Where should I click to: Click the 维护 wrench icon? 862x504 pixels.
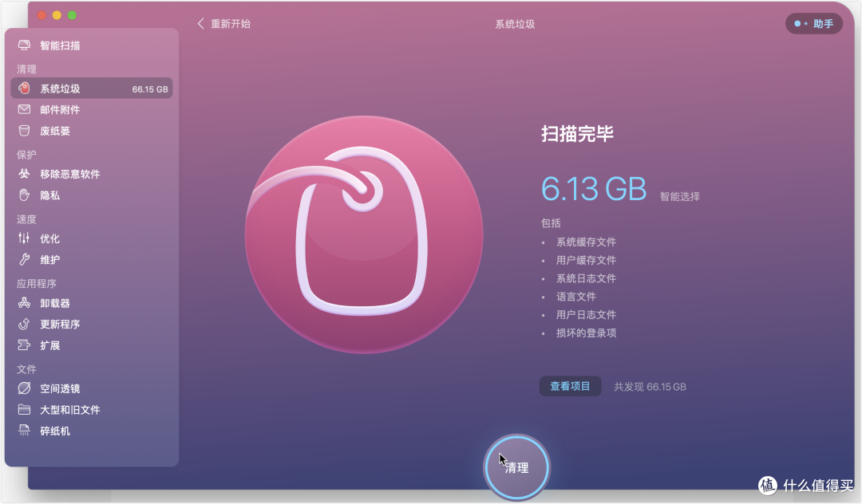pos(24,259)
